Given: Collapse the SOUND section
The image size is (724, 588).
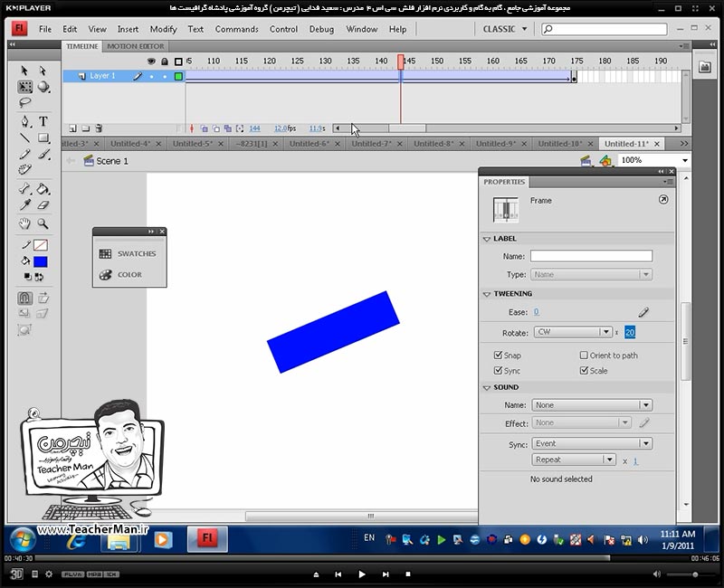Looking at the screenshot, I should pyautogui.click(x=487, y=388).
